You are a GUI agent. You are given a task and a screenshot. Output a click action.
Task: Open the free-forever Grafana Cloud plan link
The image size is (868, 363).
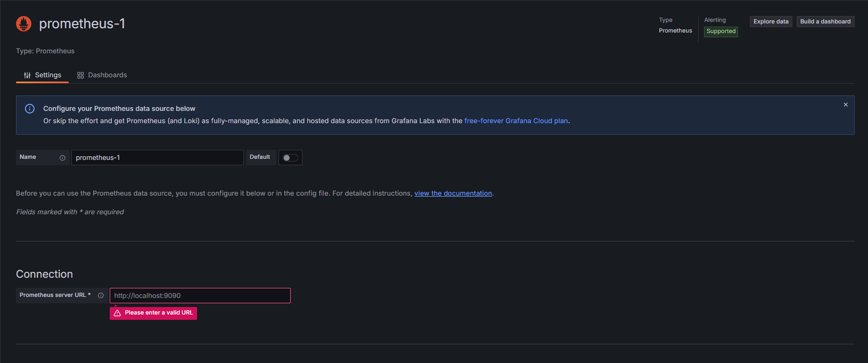[515, 121]
